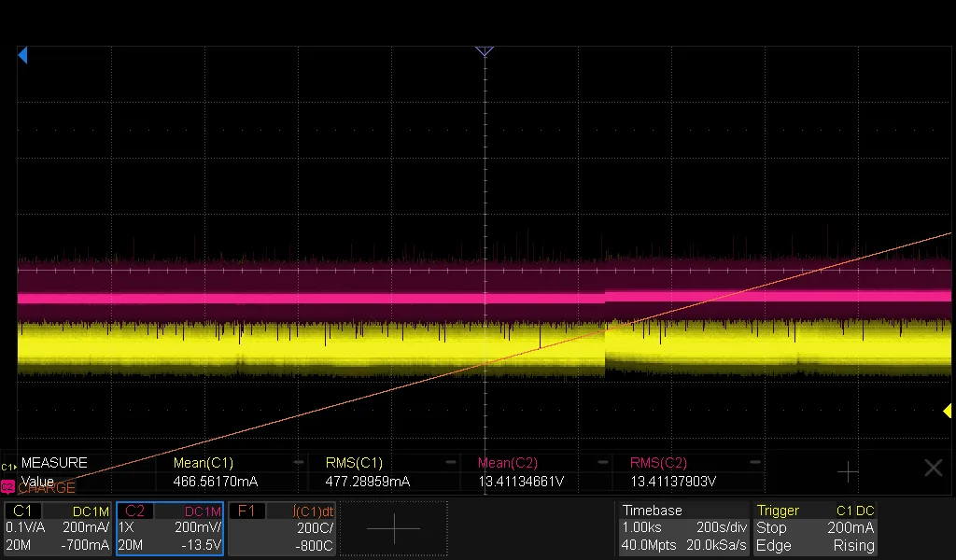Image resolution: width=956 pixels, height=560 pixels.
Task: Close the measurement panel with X
Action: tap(934, 468)
